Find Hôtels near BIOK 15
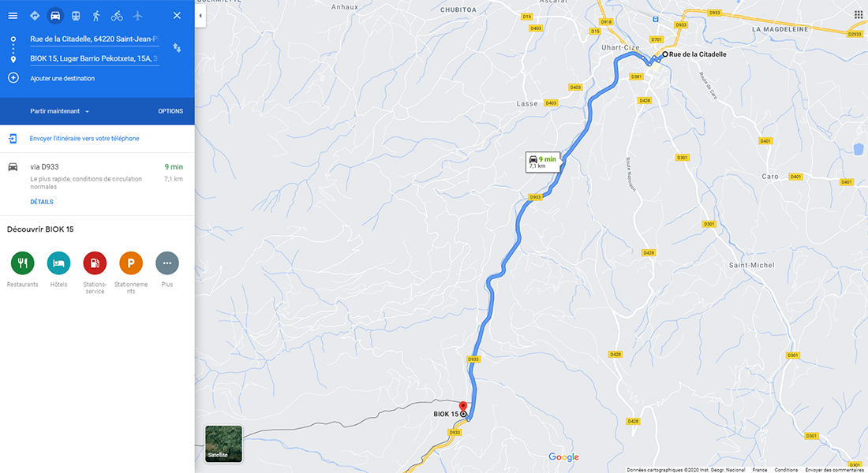The image size is (868, 473). pyautogui.click(x=58, y=269)
